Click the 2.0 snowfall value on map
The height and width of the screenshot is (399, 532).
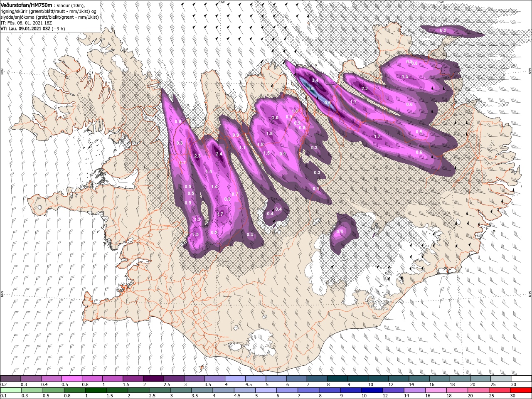coord(275,118)
